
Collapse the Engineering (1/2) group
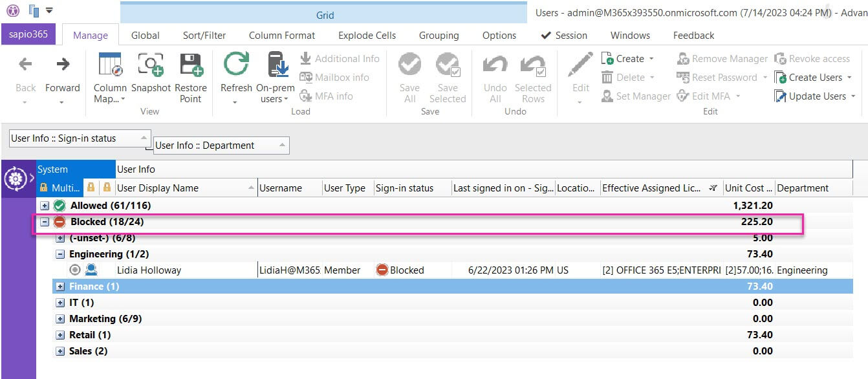60,254
